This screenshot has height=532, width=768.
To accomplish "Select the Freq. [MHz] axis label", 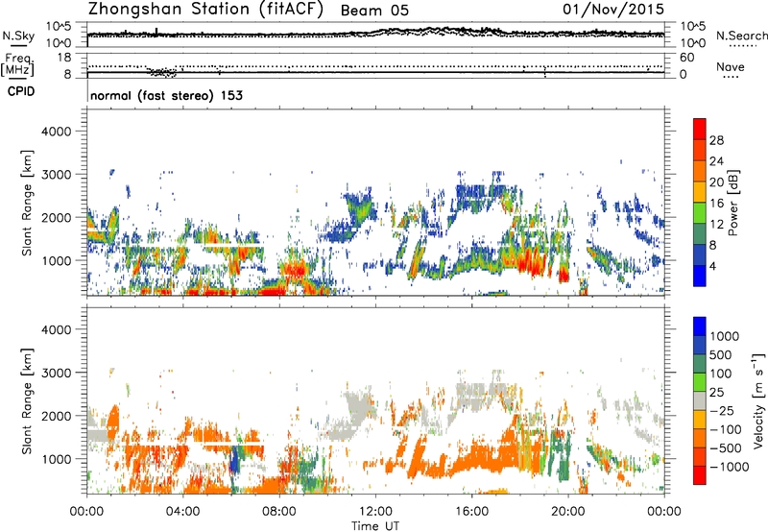I will click(x=18, y=65).
